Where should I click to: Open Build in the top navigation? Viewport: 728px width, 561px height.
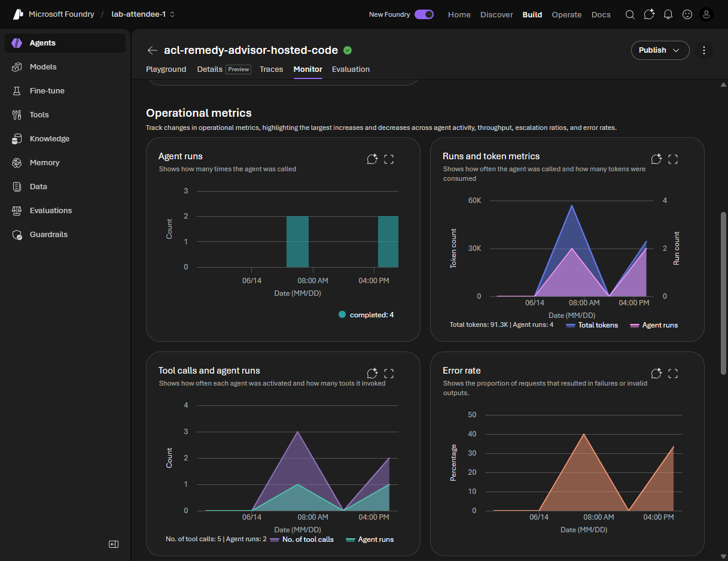532,14
